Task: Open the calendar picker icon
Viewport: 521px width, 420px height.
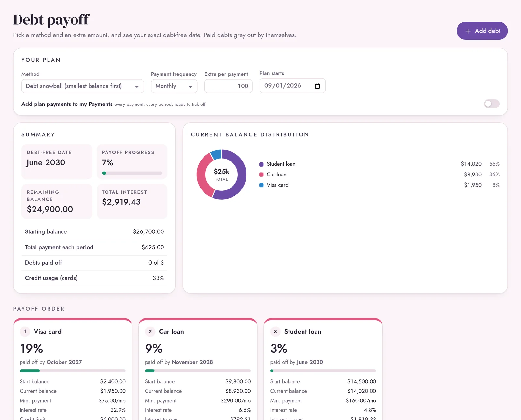Action: pos(317,86)
